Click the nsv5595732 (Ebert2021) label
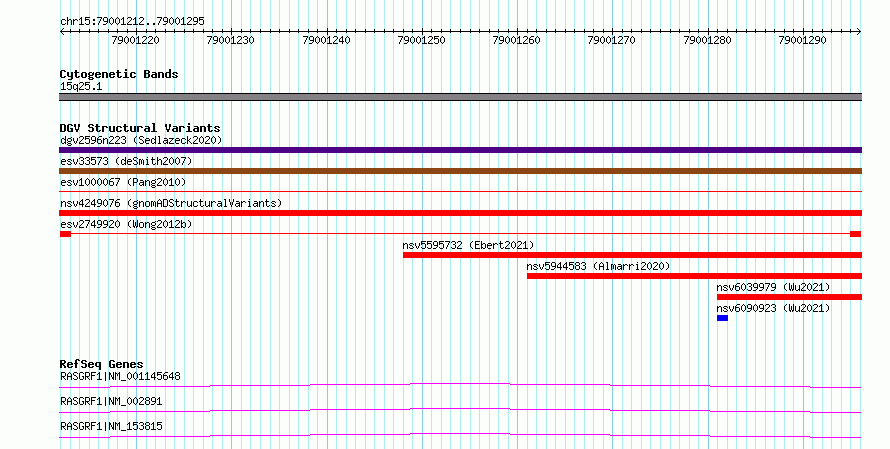 [x=468, y=245]
